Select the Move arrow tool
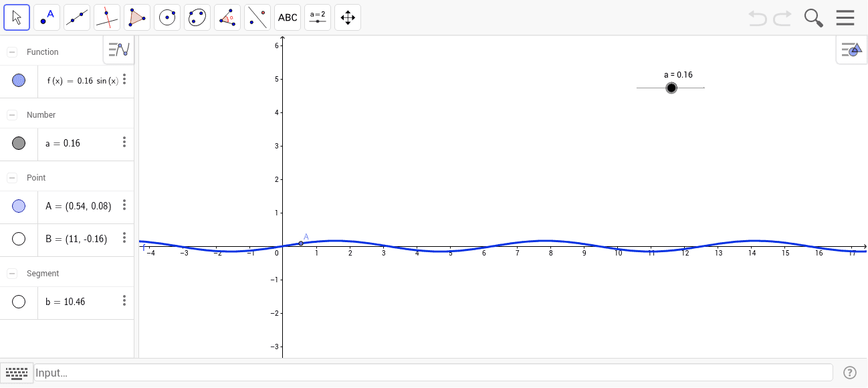The height and width of the screenshot is (388, 868). [x=17, y=17]
